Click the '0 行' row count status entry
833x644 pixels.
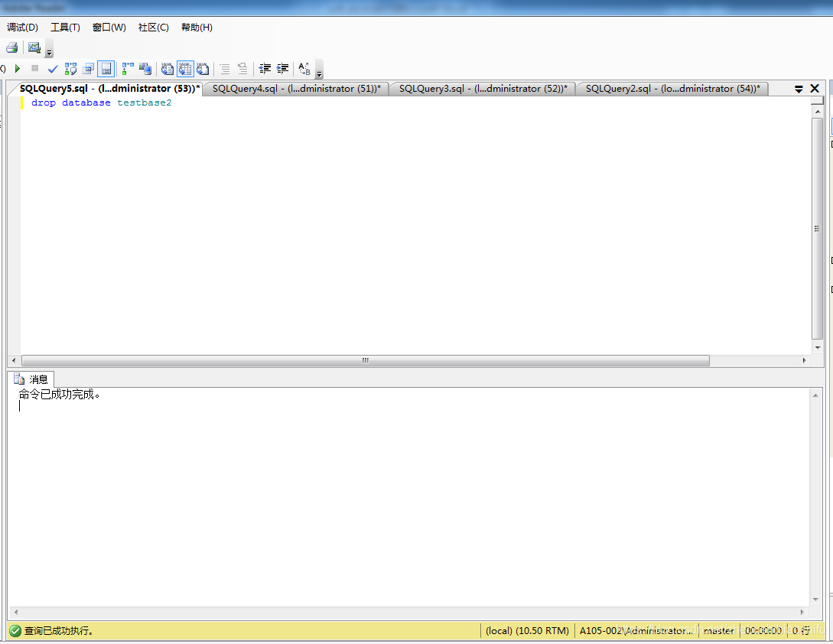click(801, 631)
